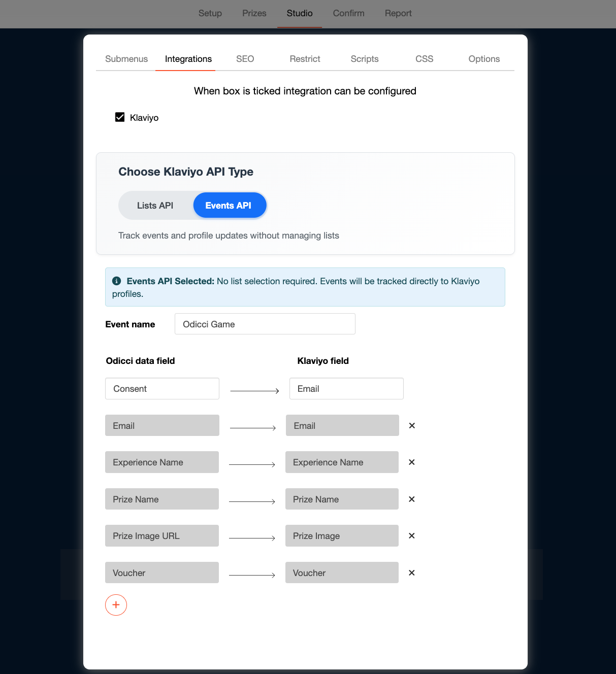Delete the Prize Image URL mapping
Screen dimensions: 616x674
pyautogui.click(x=412, y=536)
